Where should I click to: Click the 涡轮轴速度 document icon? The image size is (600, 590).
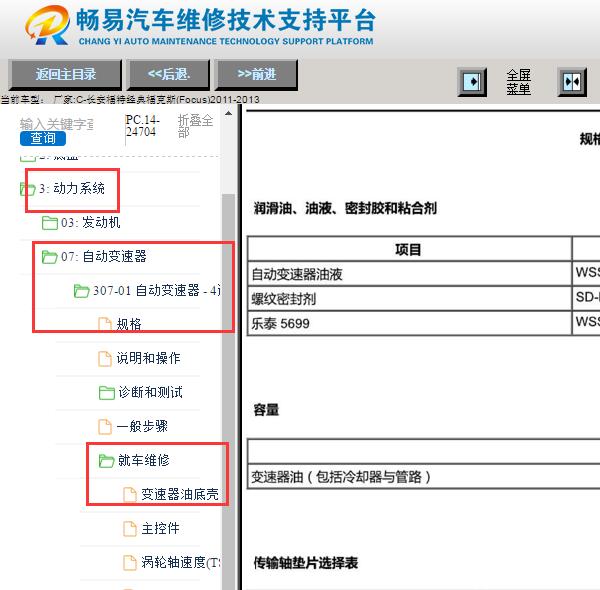[130, 562]
